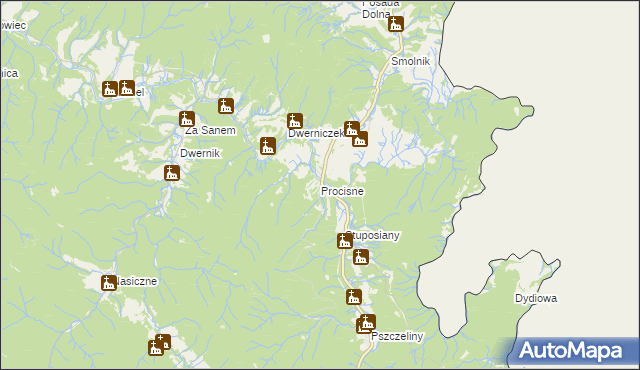Open the church marker below the Dwernik label
The width and height of the screenshot is (640, 370).
(x=172, y=173)
